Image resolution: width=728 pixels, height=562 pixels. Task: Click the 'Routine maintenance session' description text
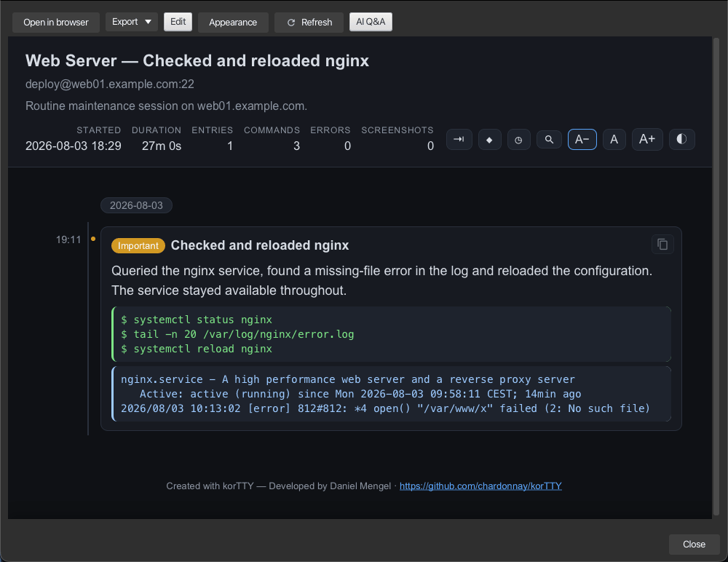[166, 106]
